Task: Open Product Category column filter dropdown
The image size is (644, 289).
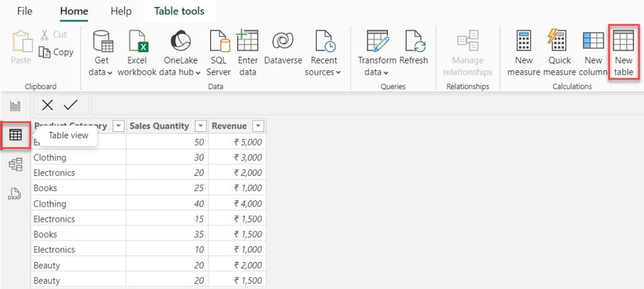Action: tap(118, 126)
